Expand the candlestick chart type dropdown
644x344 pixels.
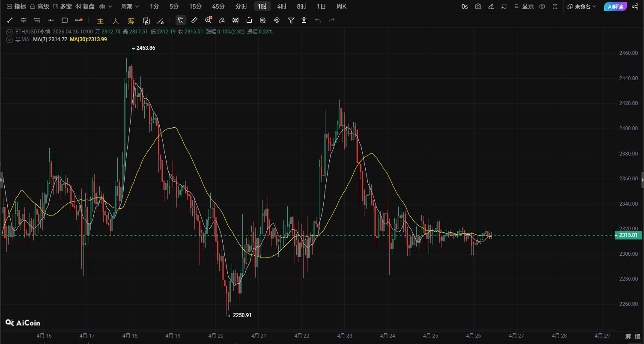point(105,6)
